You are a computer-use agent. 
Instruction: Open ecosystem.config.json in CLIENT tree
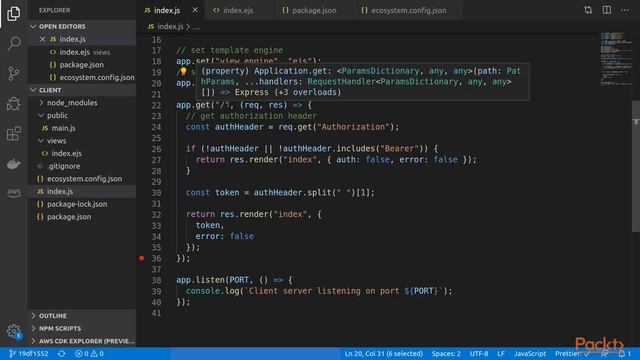tap(82, 179)
